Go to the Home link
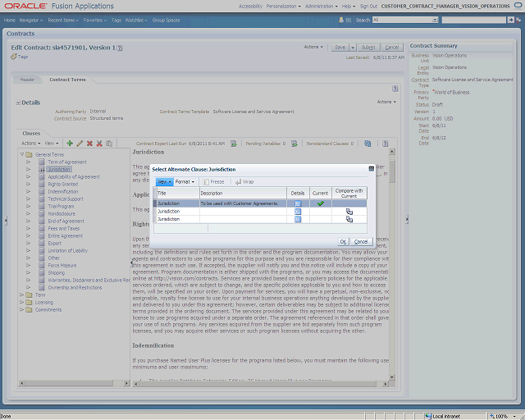 [x=10, y=20]
